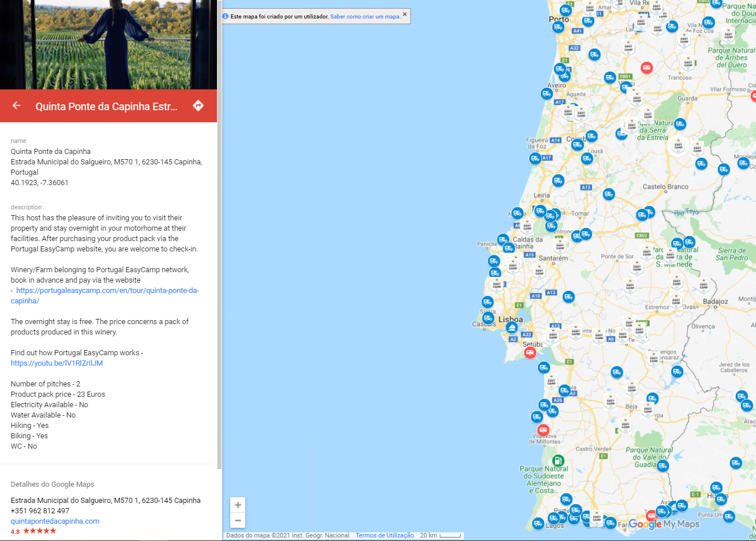Screen dimensions: 756x541
Task: Select blue motorhome marker west of Aveiro
Action: pyautogui.click(x=547, y=93)
